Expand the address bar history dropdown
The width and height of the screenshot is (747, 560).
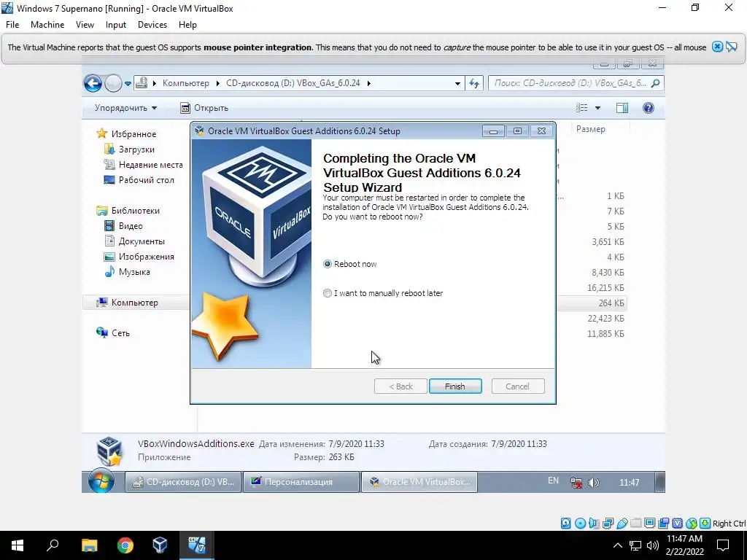point(457,84)
